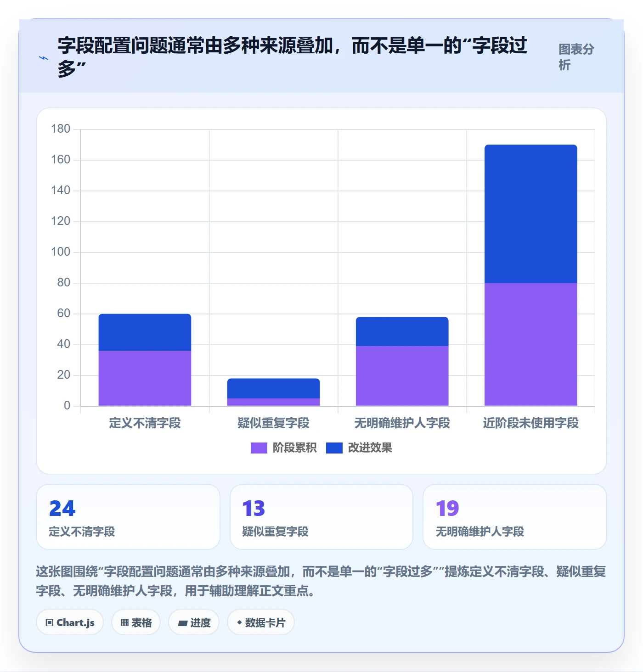Select the Chart.js tag

pyautogui.click(x=70, y=622)
